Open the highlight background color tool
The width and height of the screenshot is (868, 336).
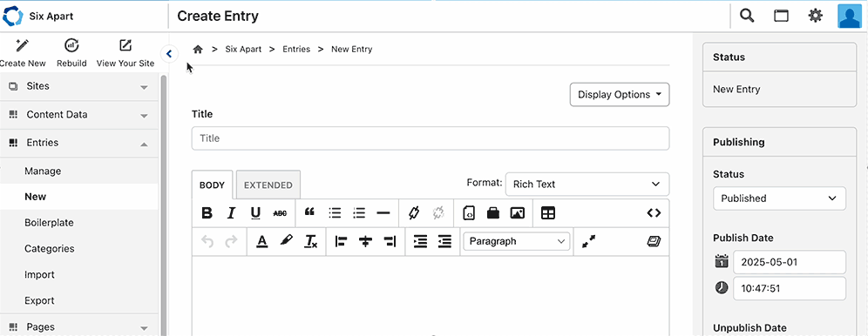pos(286,241)
